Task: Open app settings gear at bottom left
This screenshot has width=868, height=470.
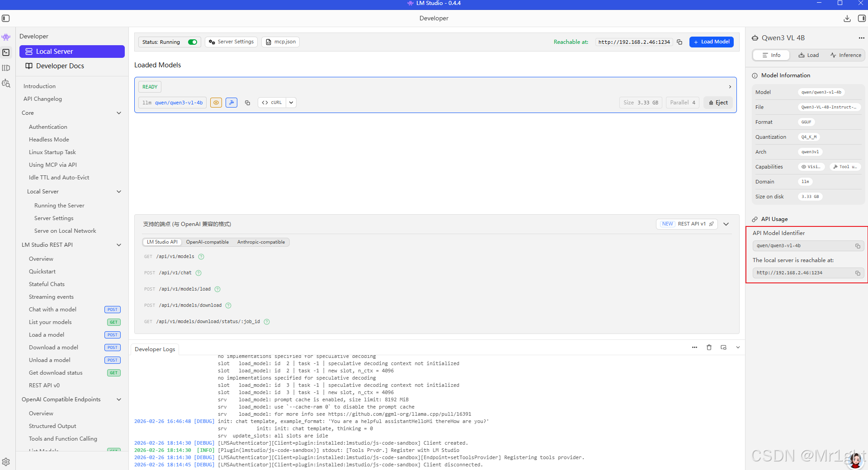Action: [6, 462]
